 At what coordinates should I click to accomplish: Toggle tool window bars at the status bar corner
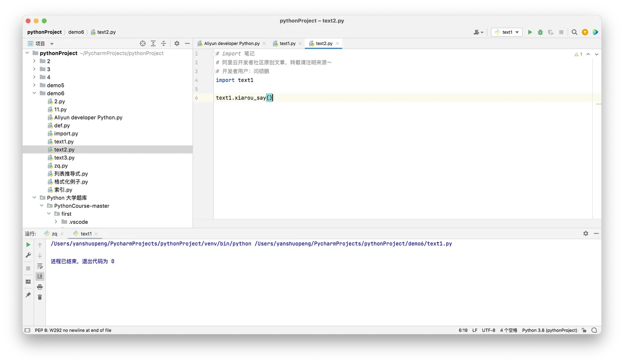(27, 330)
